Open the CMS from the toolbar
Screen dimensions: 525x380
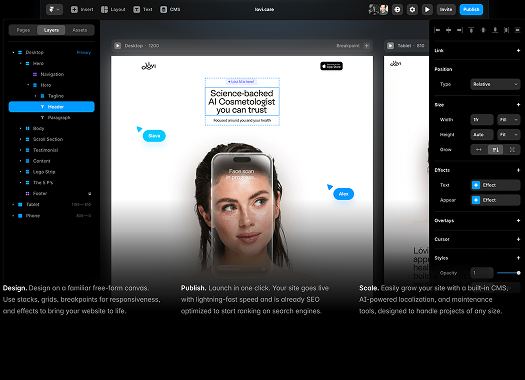coord(170,9)
